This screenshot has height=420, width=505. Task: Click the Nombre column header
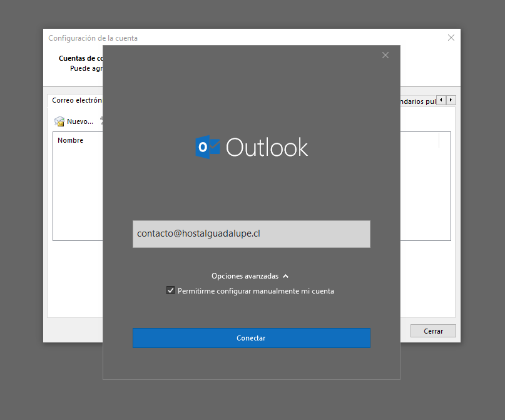coord(70,141)
